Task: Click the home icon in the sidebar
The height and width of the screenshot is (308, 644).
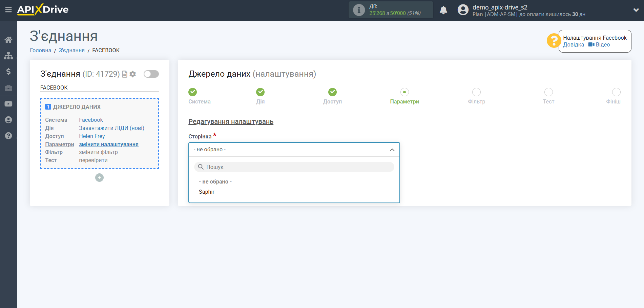Action: (x=8, y=40)
